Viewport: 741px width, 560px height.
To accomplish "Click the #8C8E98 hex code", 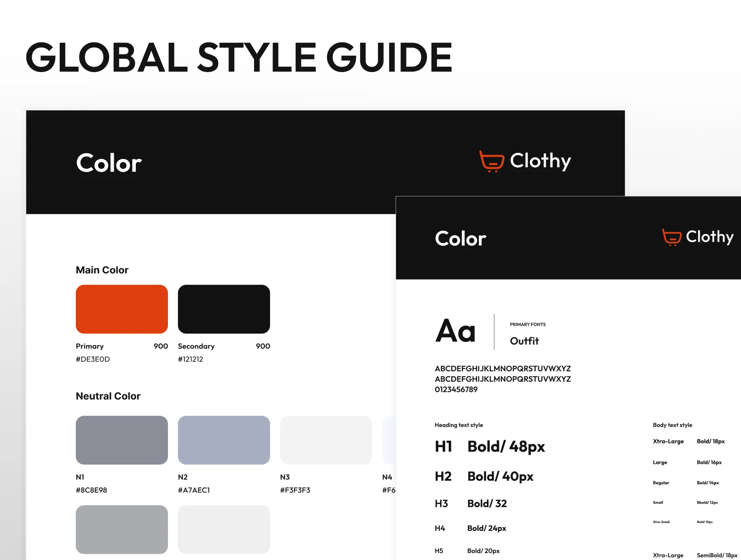I will [91, 490].
